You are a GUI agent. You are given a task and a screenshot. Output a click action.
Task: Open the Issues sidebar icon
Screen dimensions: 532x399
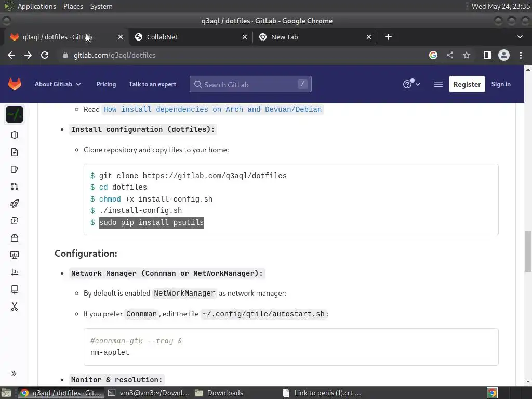15,169
